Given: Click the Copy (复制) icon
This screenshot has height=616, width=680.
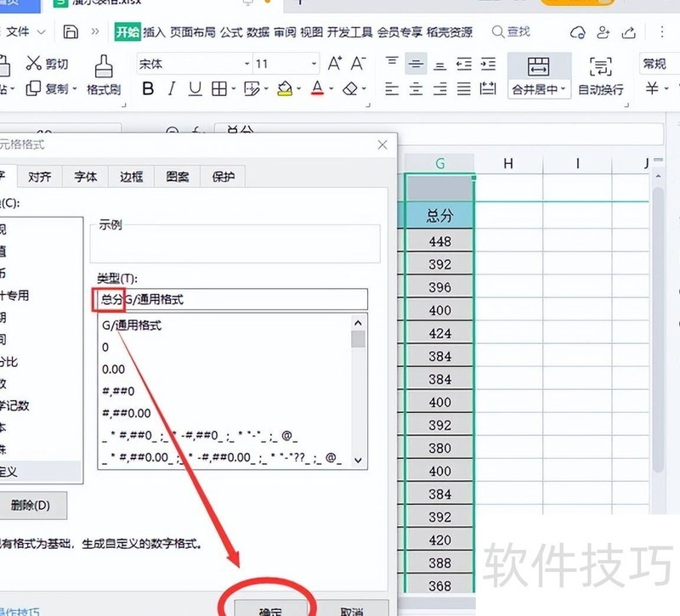Looking at the screenshot, I should (34, 88).
